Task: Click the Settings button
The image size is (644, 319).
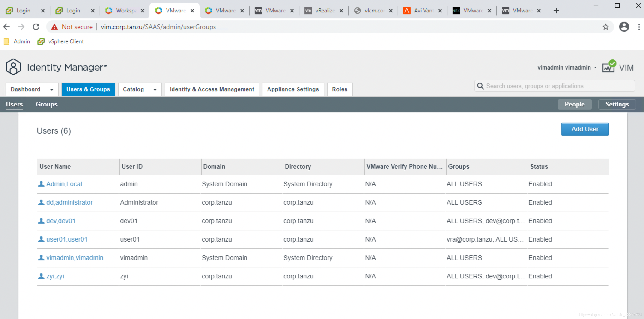Action: click(617, 104)
